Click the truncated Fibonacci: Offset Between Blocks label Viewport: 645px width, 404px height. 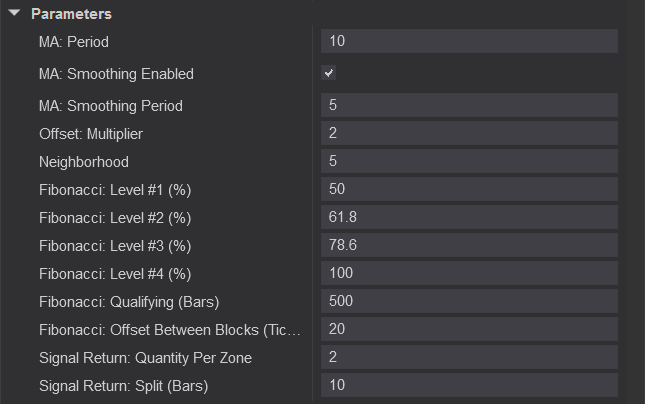pos(170,329)
